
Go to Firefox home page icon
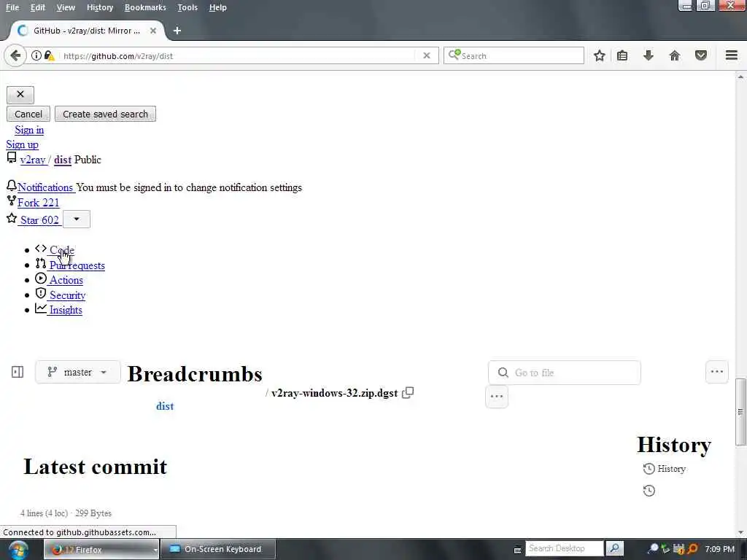pyautogui.click(x=674, y=55)
